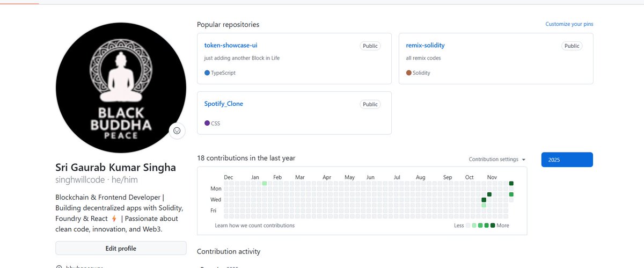
Task: Select the 2025 year button
Action: [567, 160]
